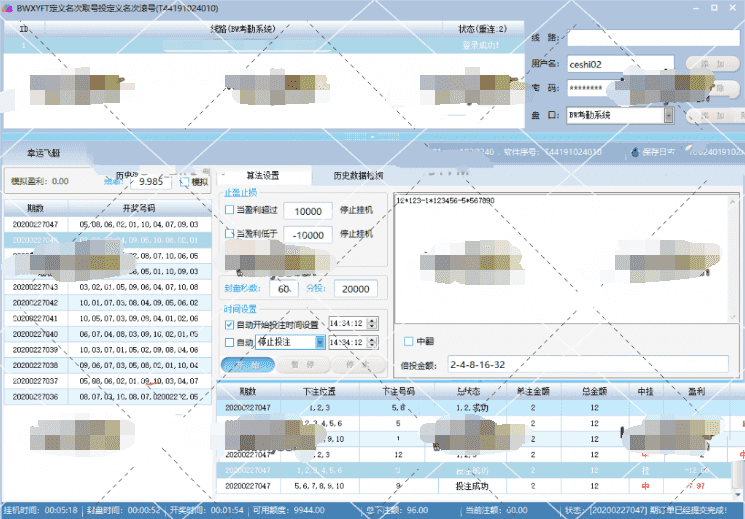Open the 算法设置 tab

pos(263,175)
